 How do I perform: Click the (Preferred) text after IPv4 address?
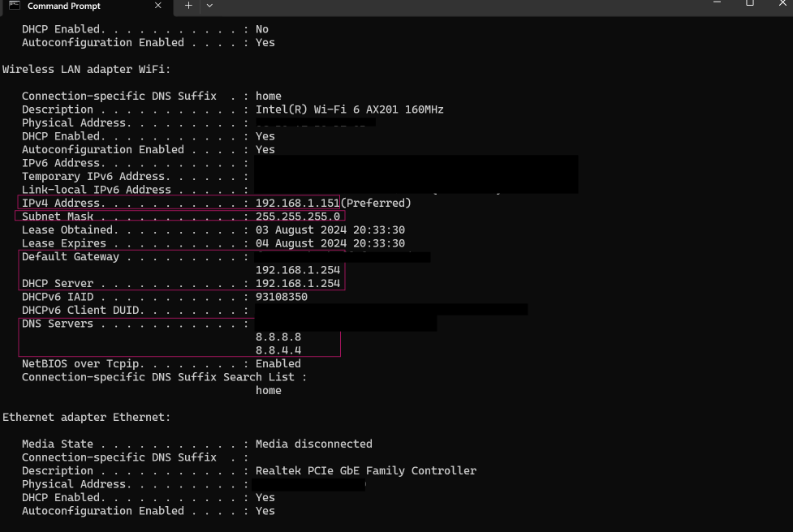[x=376, y=203]
